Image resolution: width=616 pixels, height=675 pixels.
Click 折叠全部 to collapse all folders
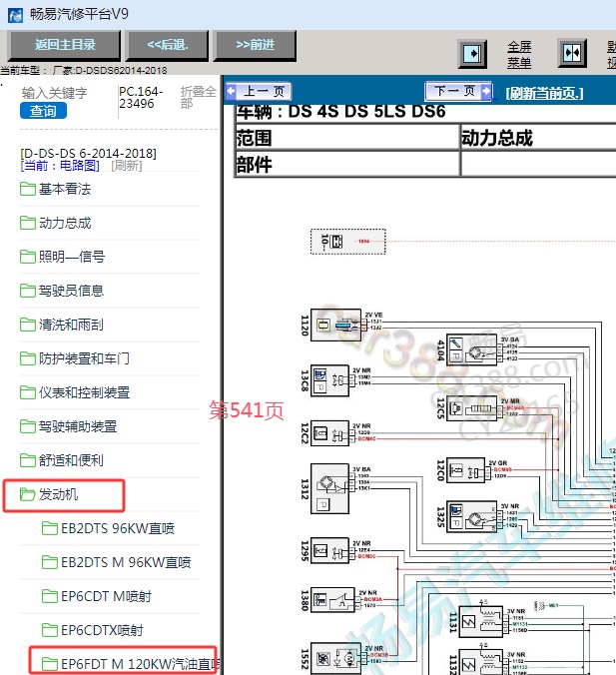click(x=198, y=97)
